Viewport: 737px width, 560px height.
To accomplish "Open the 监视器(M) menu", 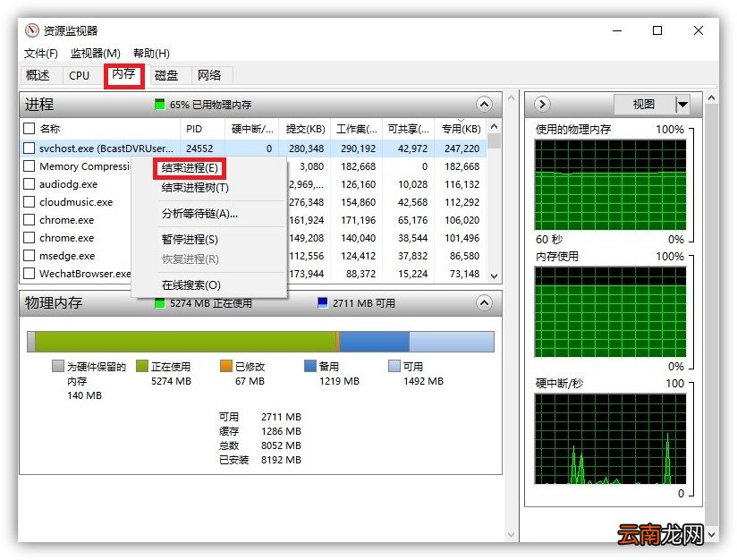I will (x=96, y=53).
